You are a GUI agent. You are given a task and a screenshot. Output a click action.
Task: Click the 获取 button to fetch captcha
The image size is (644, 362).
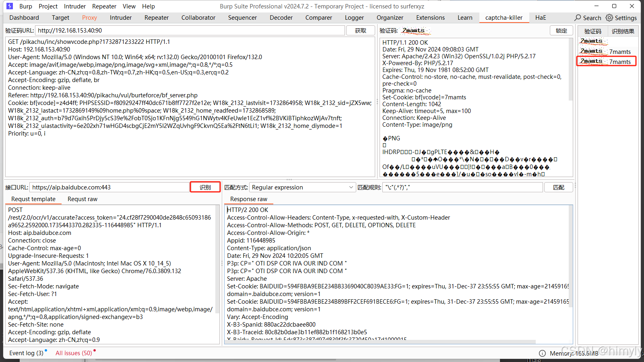[361, 31]
